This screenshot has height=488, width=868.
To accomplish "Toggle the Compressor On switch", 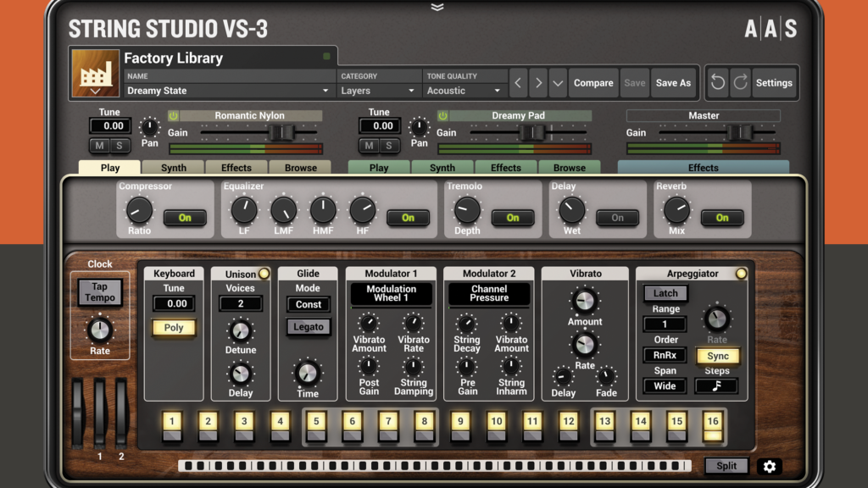I will point(185,218).
